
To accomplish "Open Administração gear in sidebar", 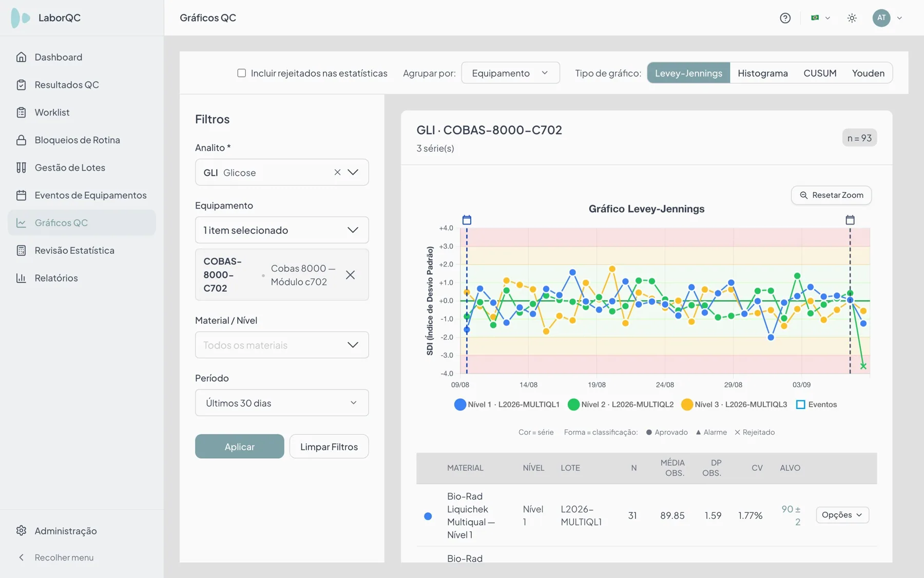I will coord(21,531).
